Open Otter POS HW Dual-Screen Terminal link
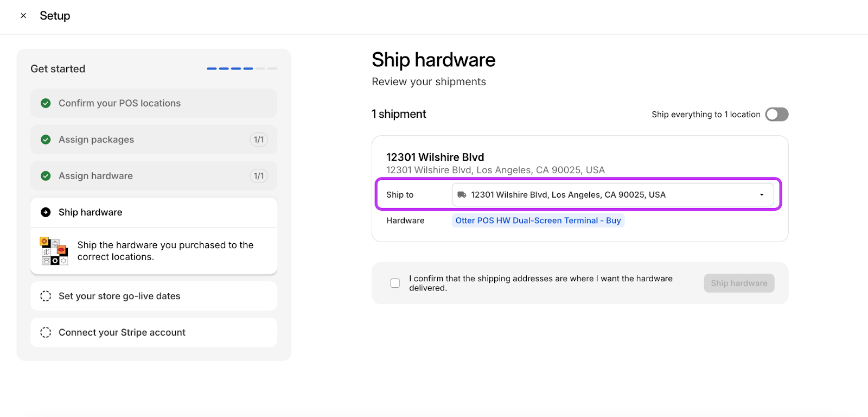The width and height of the screenshot is (868, 417). (x=538, y=220)
